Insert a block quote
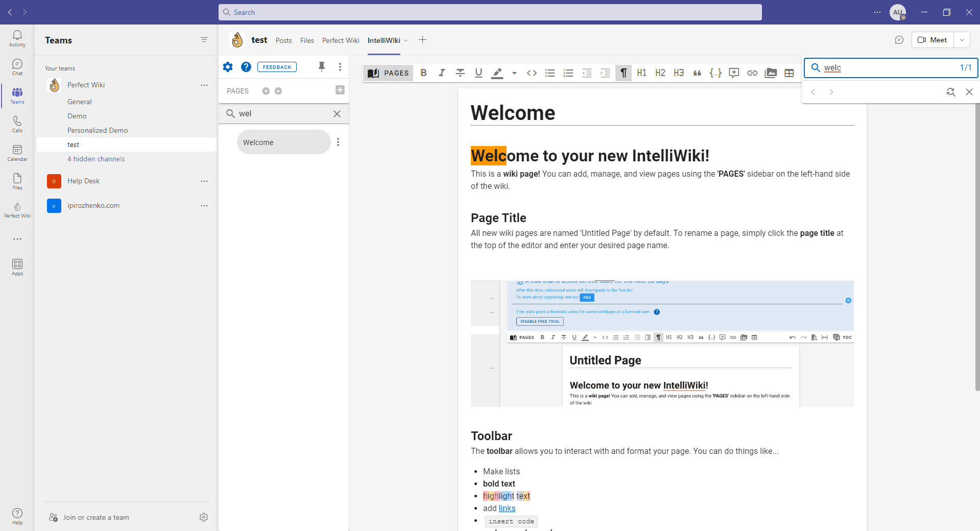This screenshot has height=531, width=980. coord(697,73)
